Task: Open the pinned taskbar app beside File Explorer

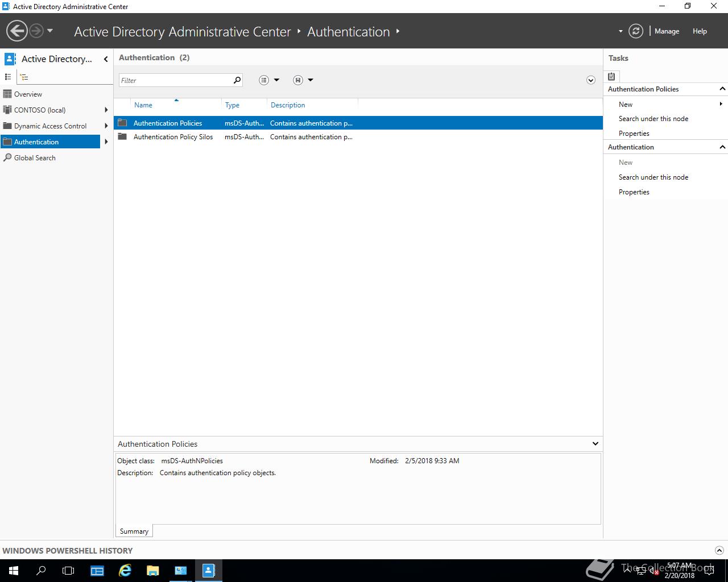Action: pos(181,571)
